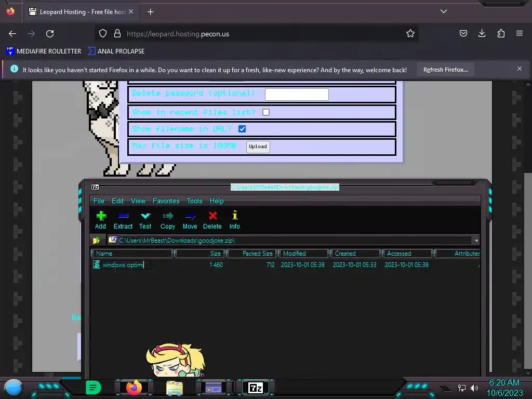Open the network tray icon
The width and height of the screenshot is (532, 399).
coord(461,388)
